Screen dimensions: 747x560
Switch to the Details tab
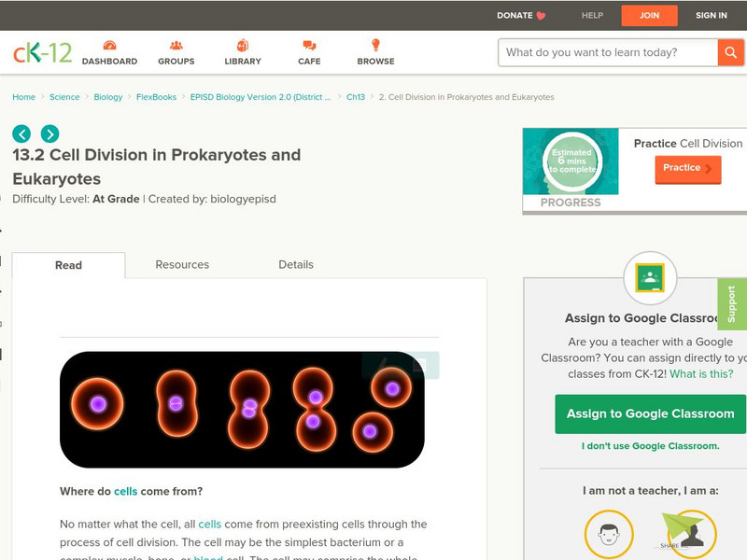point(296,265)
